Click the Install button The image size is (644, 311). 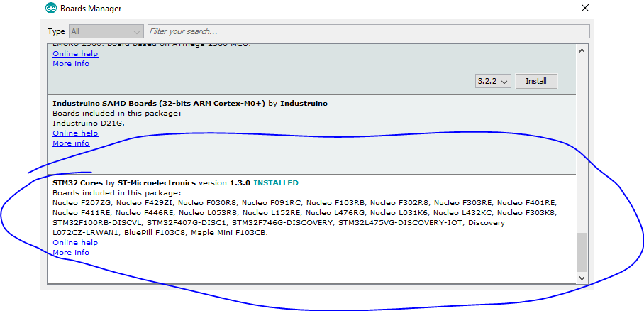click(536, 82)
